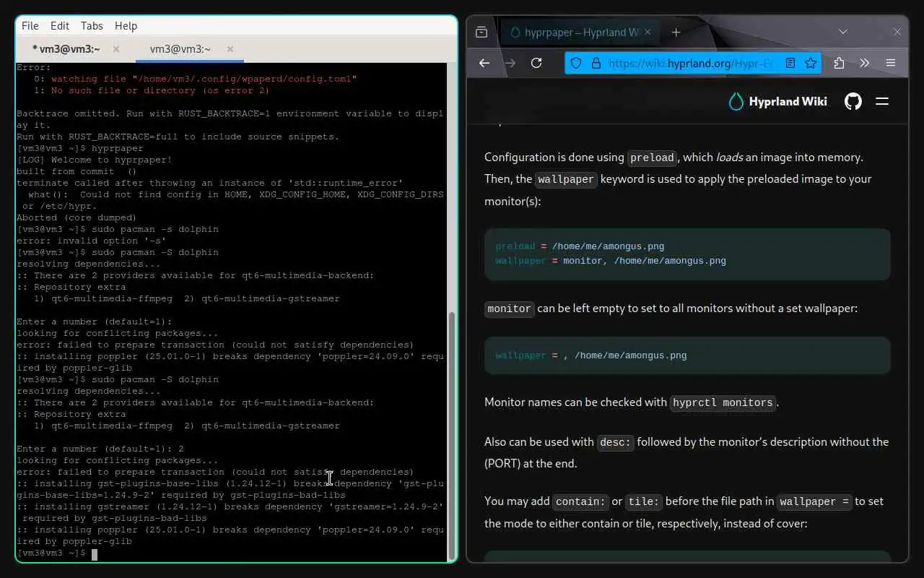Screen dimensions: 924x578
Task: Open the Edit menu in the terminal
Action: coord(60,25)
